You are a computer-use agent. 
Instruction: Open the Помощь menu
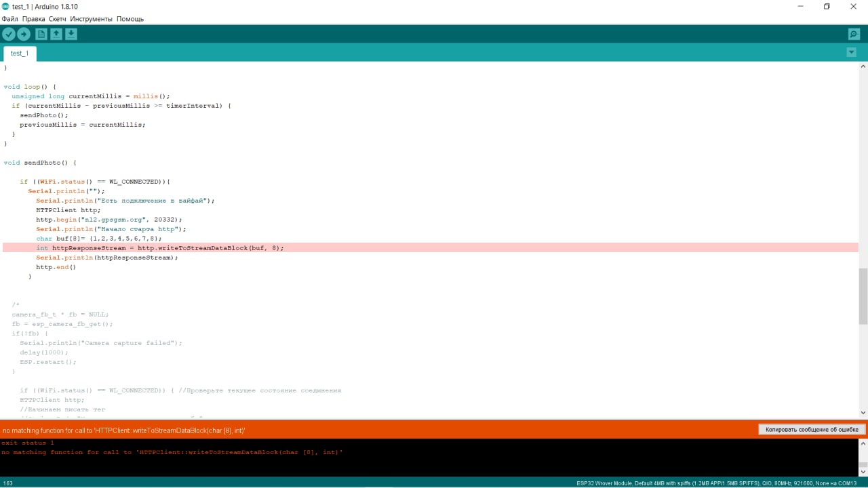click(130, 19)
